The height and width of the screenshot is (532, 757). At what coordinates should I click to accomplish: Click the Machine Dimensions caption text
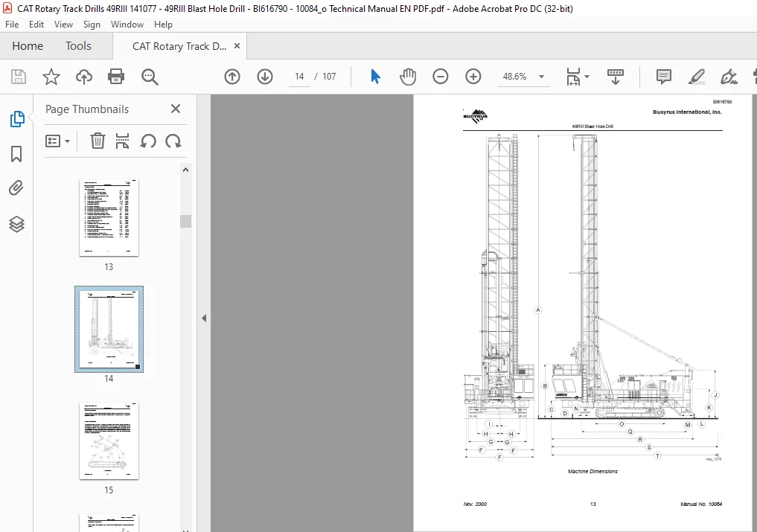592,471
